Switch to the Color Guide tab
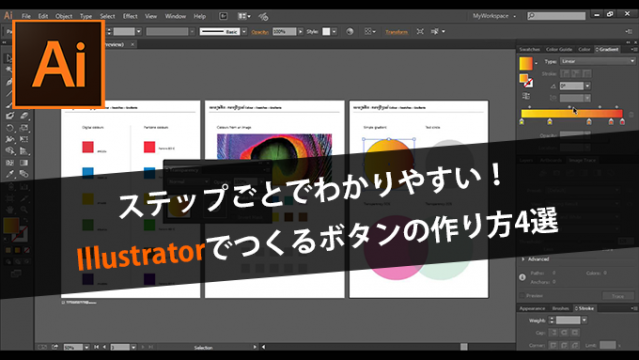 tap(559, 49)
